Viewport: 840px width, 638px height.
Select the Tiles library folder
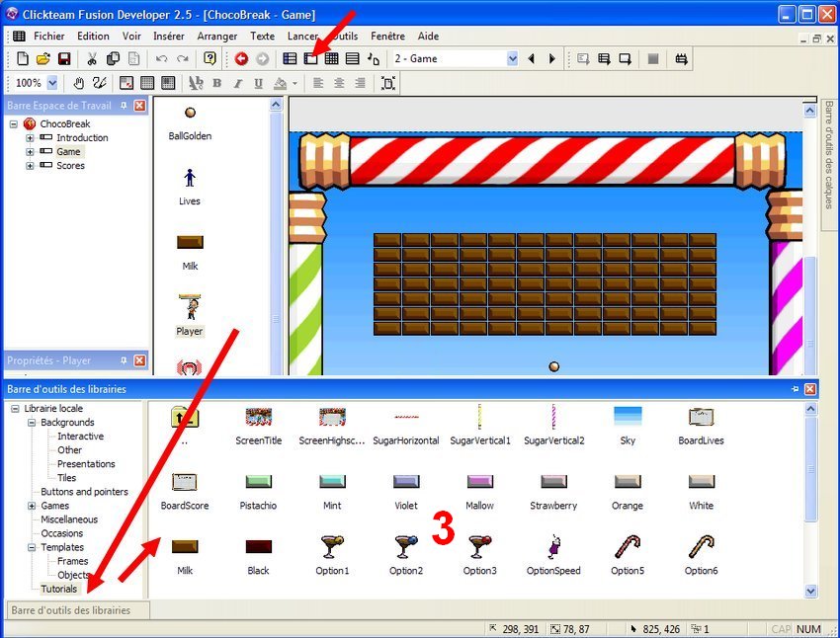(67, 477)
